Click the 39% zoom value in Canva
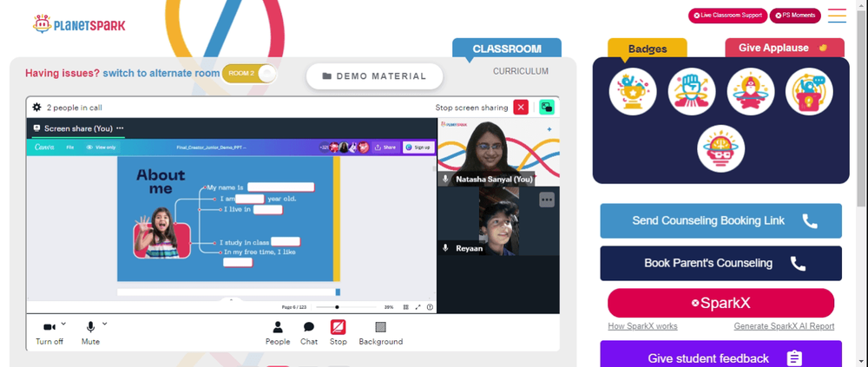The height and width of the screenshot is (367, 868). coord(389,307)
